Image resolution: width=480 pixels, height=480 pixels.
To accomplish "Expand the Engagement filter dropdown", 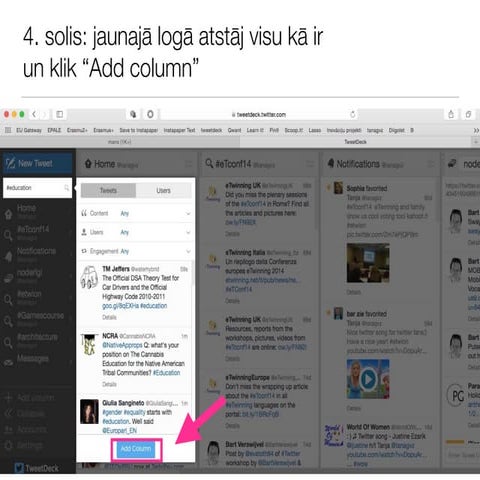I will pos(136,251).
